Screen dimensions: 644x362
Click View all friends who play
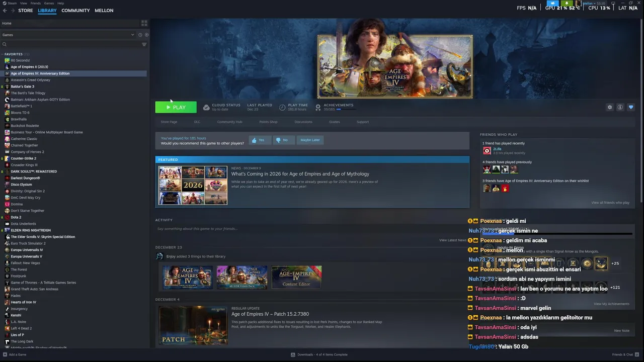[x=610, y=203]
